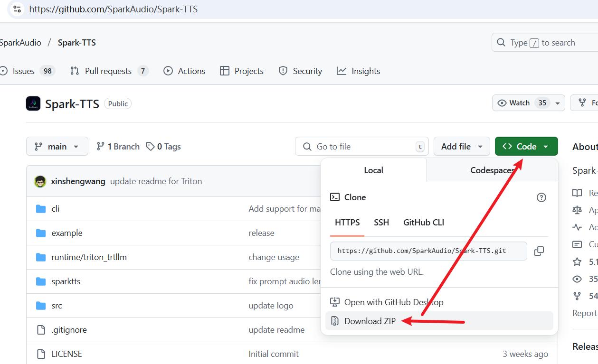
Task: Switch to the Codespaces tab
Action: coord(492,170)
